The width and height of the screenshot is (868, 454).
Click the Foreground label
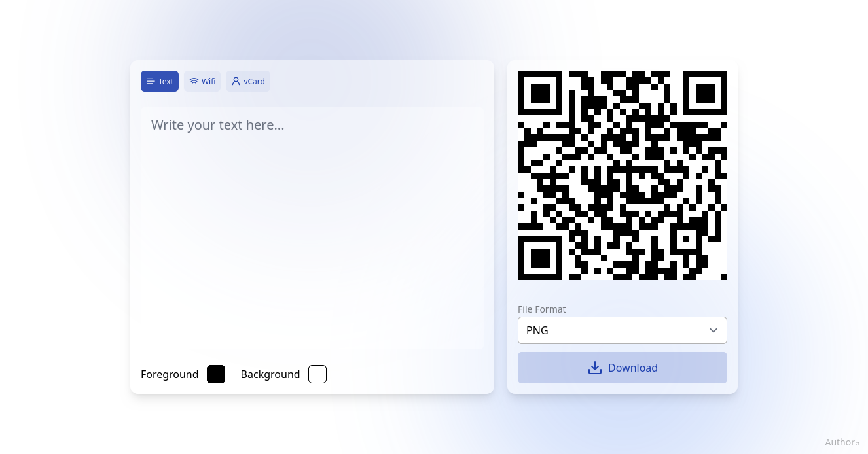click(170, 374)
